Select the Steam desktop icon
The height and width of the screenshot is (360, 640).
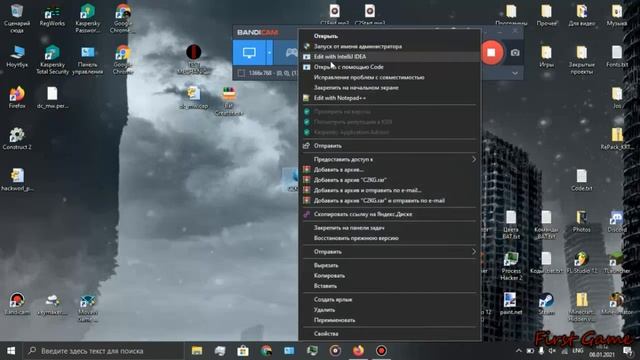coord(546,304)
